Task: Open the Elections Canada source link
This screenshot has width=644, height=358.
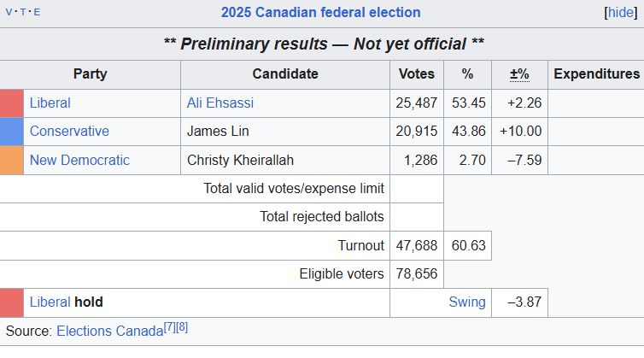Action: (x=110, y=331)
